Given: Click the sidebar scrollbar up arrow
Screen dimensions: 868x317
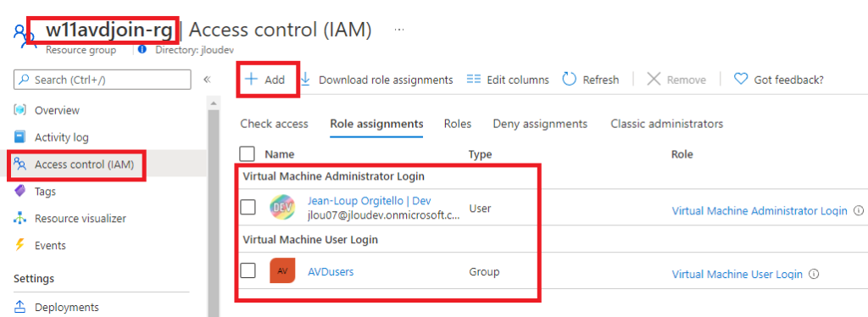Looking at the screenshot, I should [x=214, y=103].
